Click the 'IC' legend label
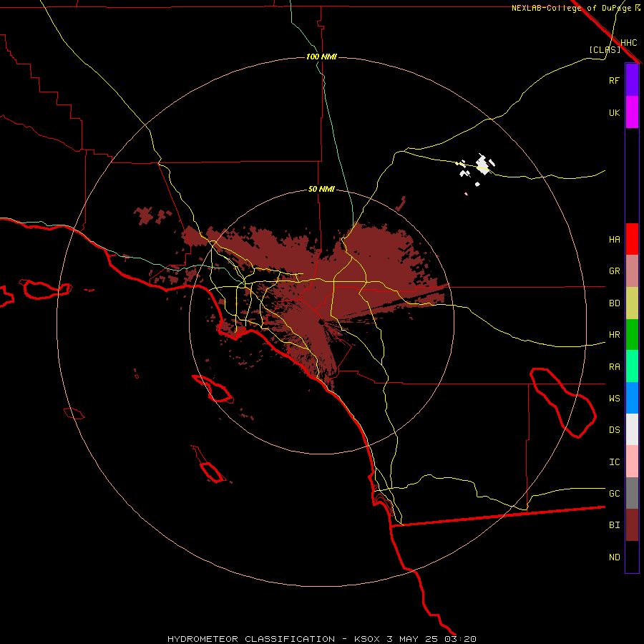Screen dimensions: 644x644 pos(614,462)
